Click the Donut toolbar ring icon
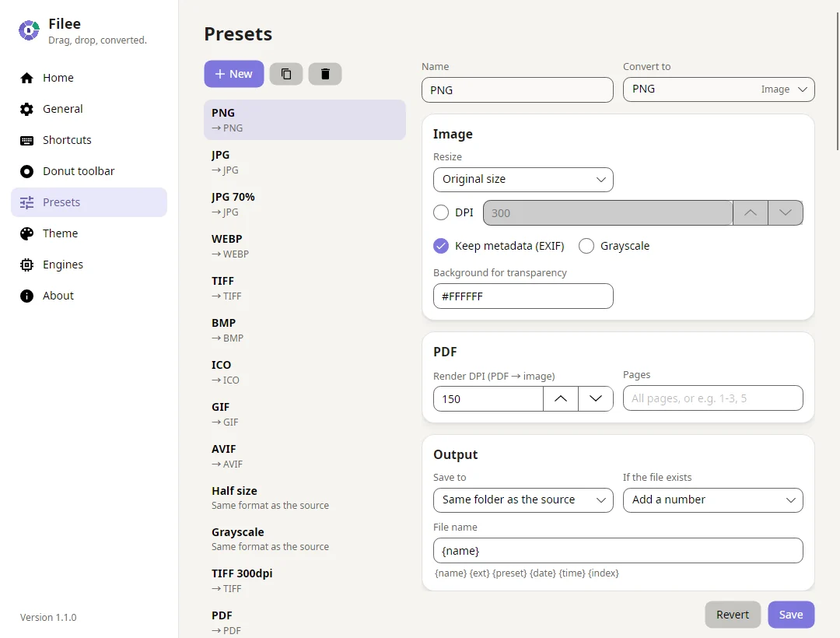The image size is (840, 638). (26, 171)
